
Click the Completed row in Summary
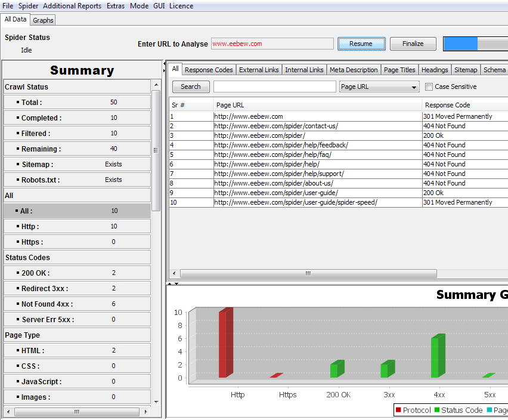(x=77, y=118)
